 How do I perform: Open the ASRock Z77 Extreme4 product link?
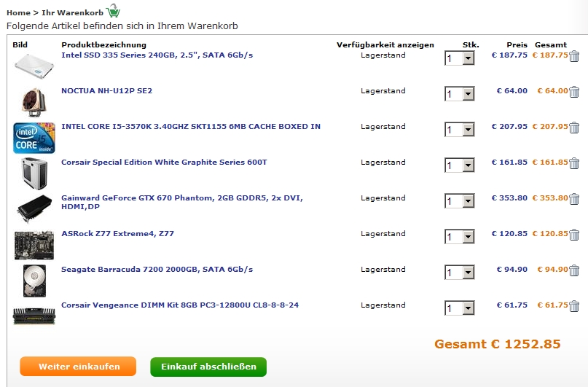point(118,234)
